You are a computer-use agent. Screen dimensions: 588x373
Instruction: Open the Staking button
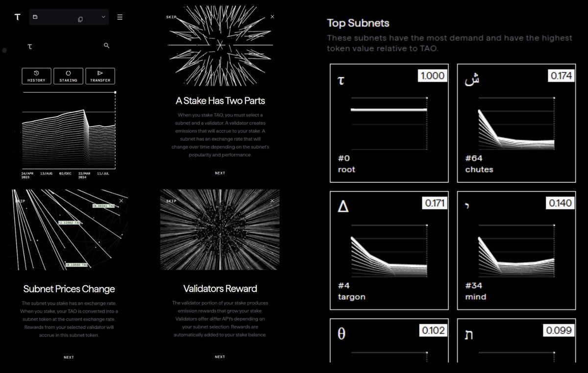point(68,76)
